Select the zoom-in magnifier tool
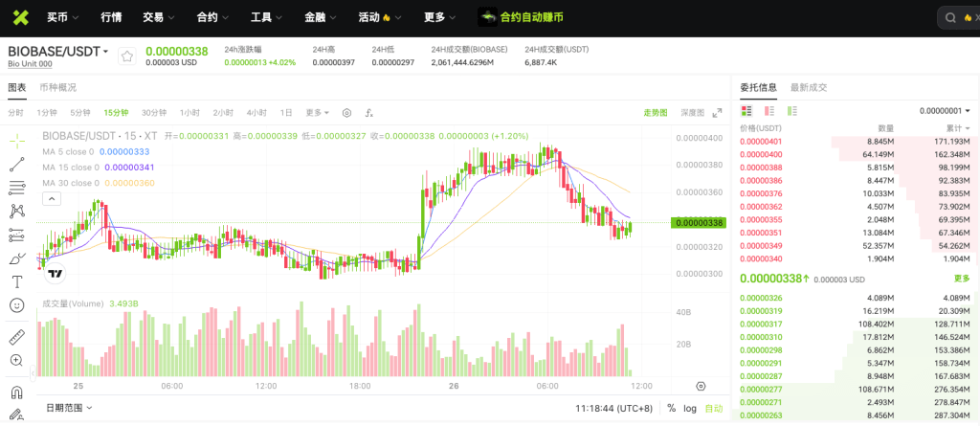This screenshot has width=980, height=426. click(x=17, y=360)
